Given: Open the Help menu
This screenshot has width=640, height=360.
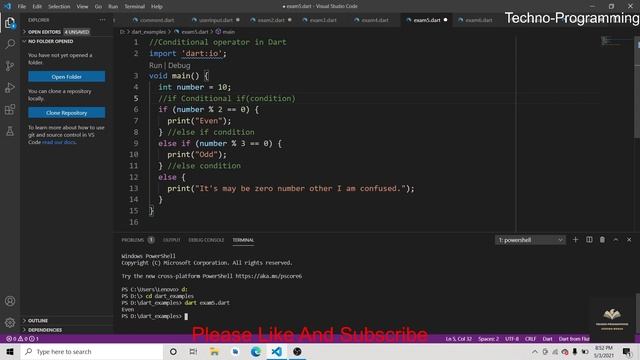Looking at the screenshot, I should (157, 7).
